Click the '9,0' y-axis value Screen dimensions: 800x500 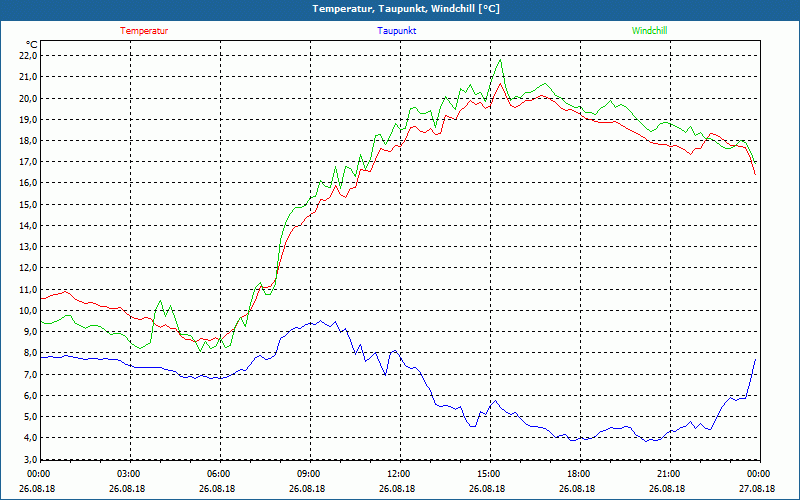[31, 332]
